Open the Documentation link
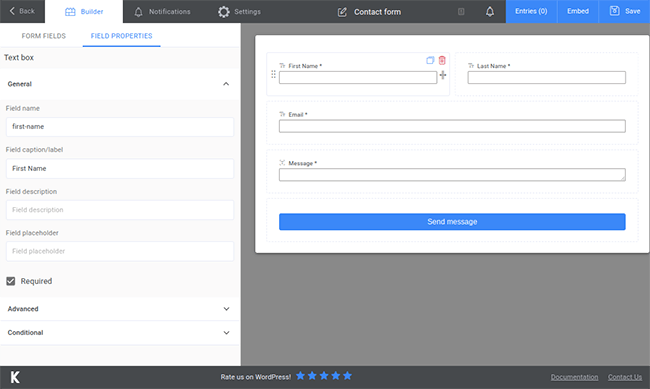The image size is (650, 389). tap(574, 377)
